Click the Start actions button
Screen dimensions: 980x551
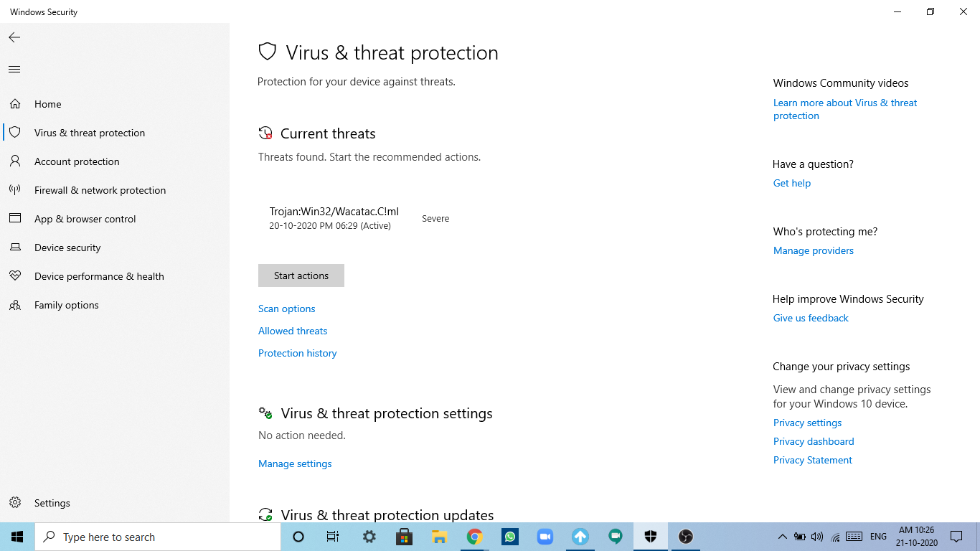pyautogui.click(x=301, y=275)
